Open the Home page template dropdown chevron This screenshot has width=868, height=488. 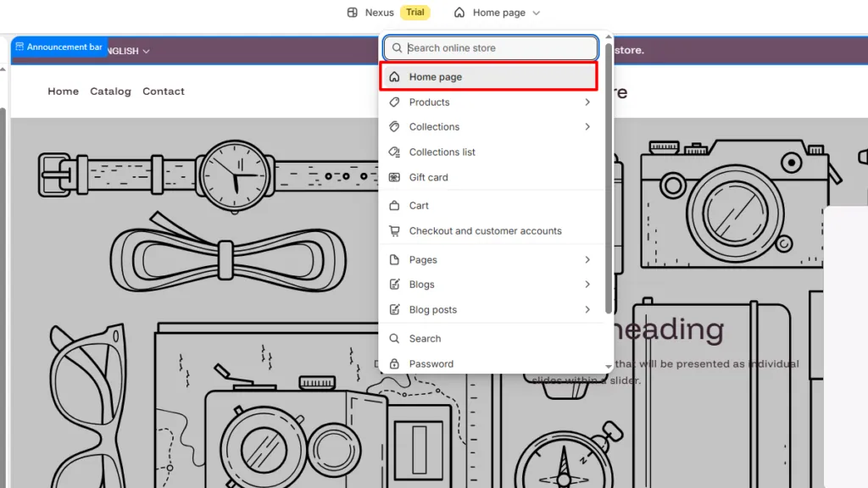536,13
